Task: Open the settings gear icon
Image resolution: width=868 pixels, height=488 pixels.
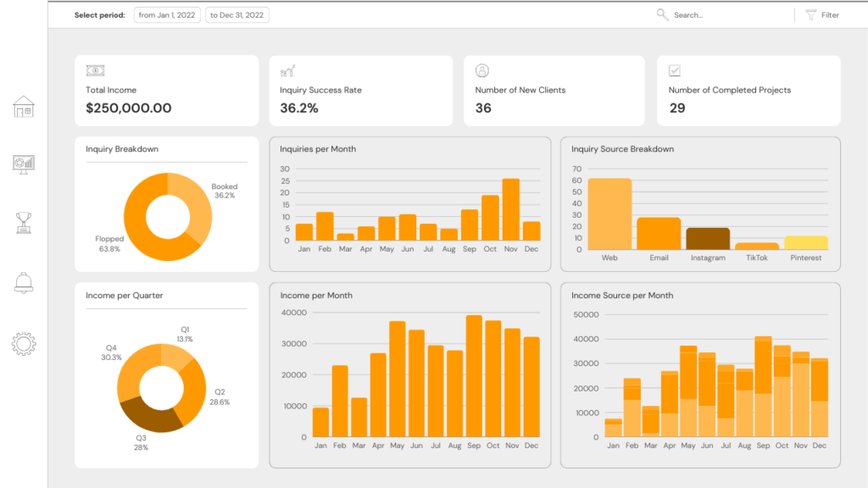Action: pyautogui.click(x=24, y=343)
